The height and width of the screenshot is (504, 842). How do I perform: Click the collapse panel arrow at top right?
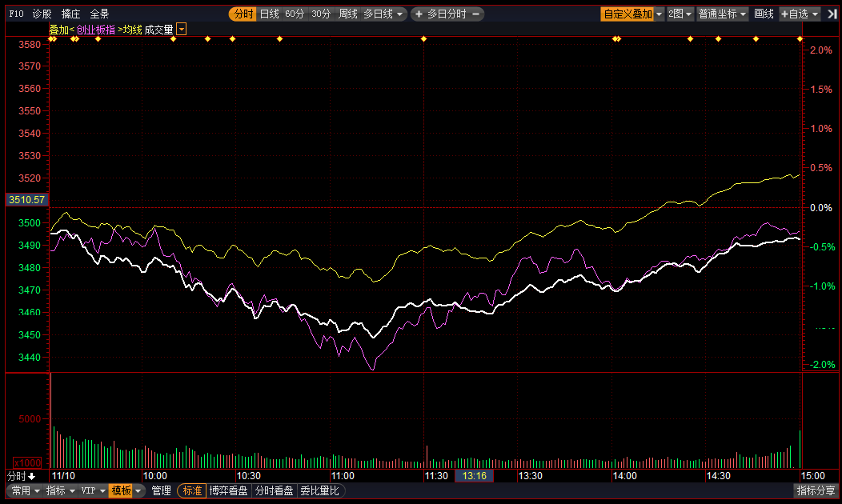tap(832, 14)
